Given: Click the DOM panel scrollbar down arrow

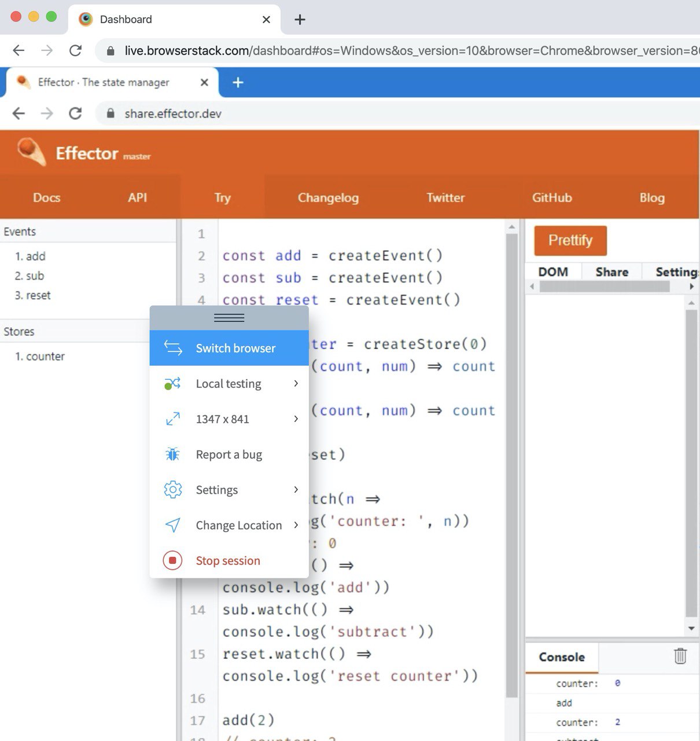Looking at the screenshot, I should coord(691,629).
